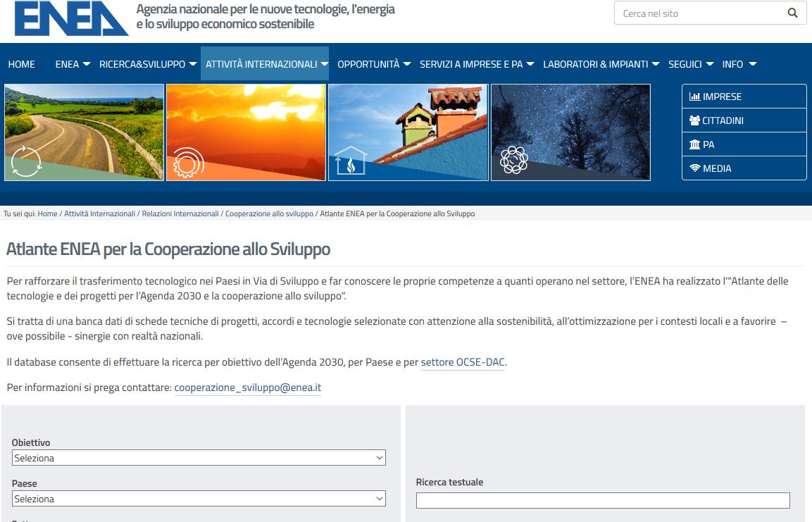Click the Obiettivo field label
This screenshot has width=812, height=522.
pos(31,443)
